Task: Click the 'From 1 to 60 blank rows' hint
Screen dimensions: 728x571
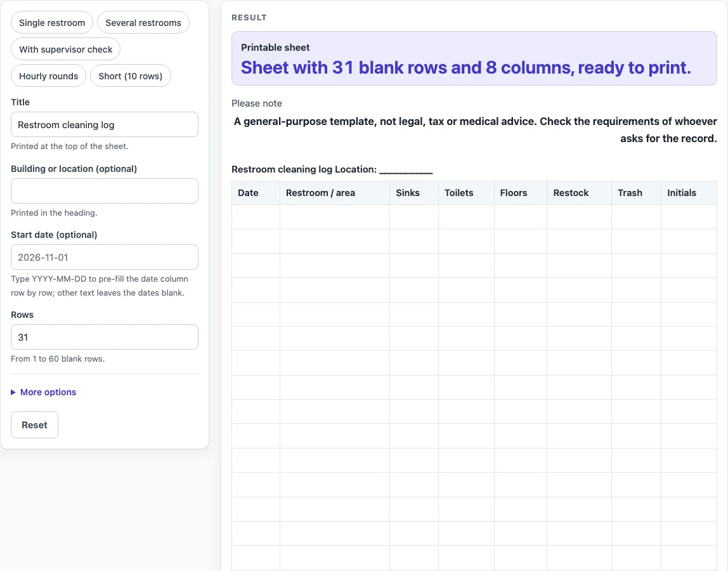Action: pos(58,358)
